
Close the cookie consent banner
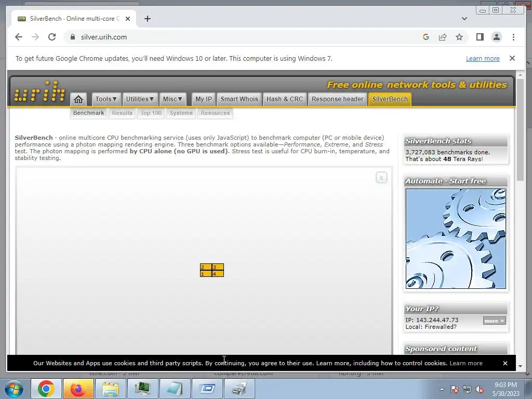click(x=505, y=363)
